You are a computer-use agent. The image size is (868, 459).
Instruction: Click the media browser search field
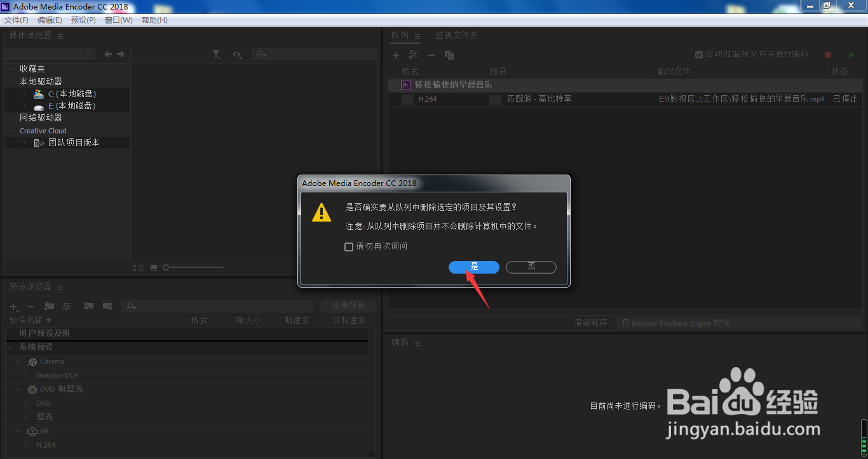click(315, 55)
